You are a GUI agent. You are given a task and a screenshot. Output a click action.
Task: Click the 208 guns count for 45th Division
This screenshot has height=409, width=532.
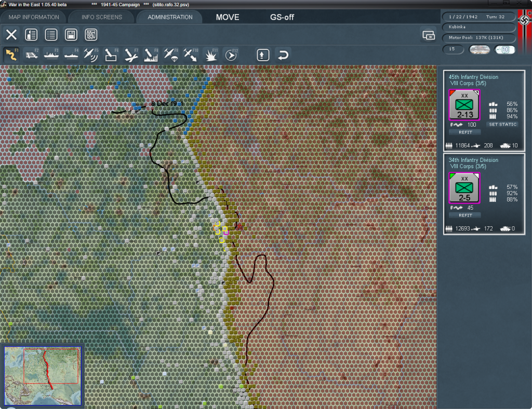488,146
